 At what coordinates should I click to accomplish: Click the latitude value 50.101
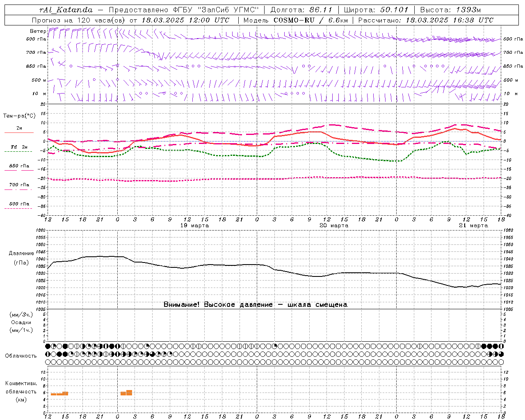click(394, 10)
